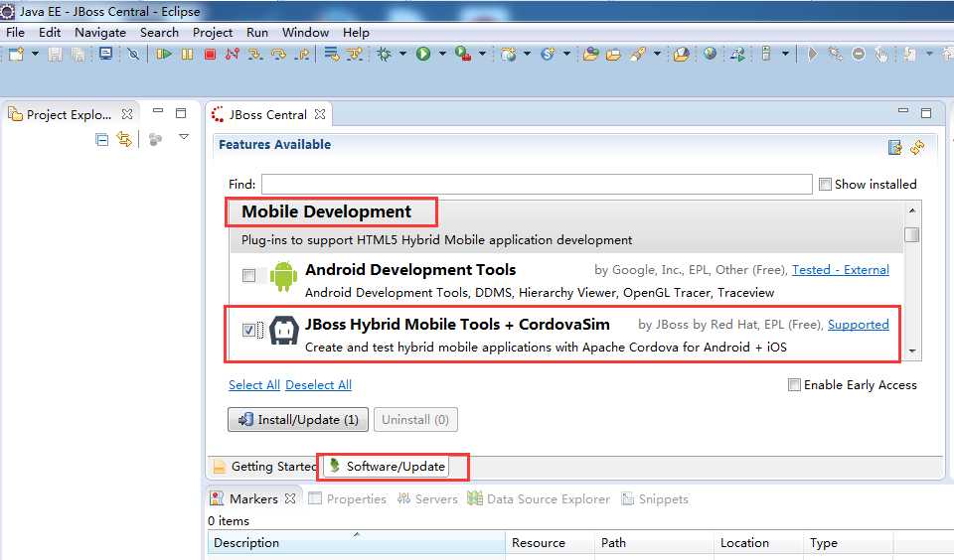Click the yellow Suspend debug icon
The height and width of the screenshot is (560, 954).
click(x=188, y=55)
